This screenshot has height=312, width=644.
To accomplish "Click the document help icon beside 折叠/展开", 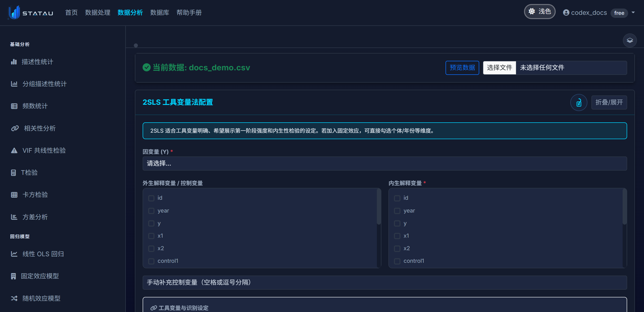I will [x=579, y=102].
